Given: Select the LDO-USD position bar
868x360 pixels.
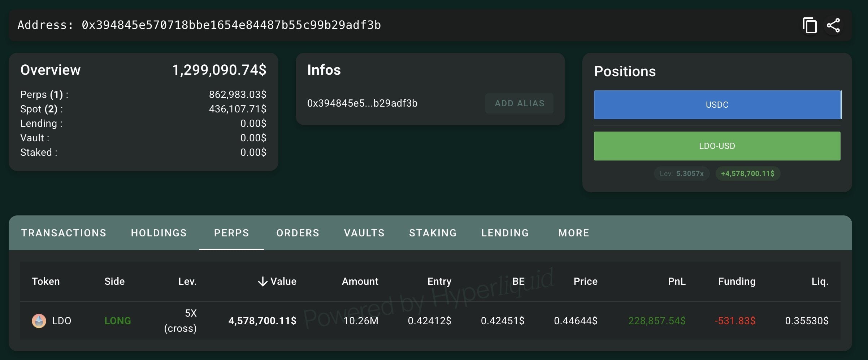Looking at the screenshot, I should pos(717,146).
